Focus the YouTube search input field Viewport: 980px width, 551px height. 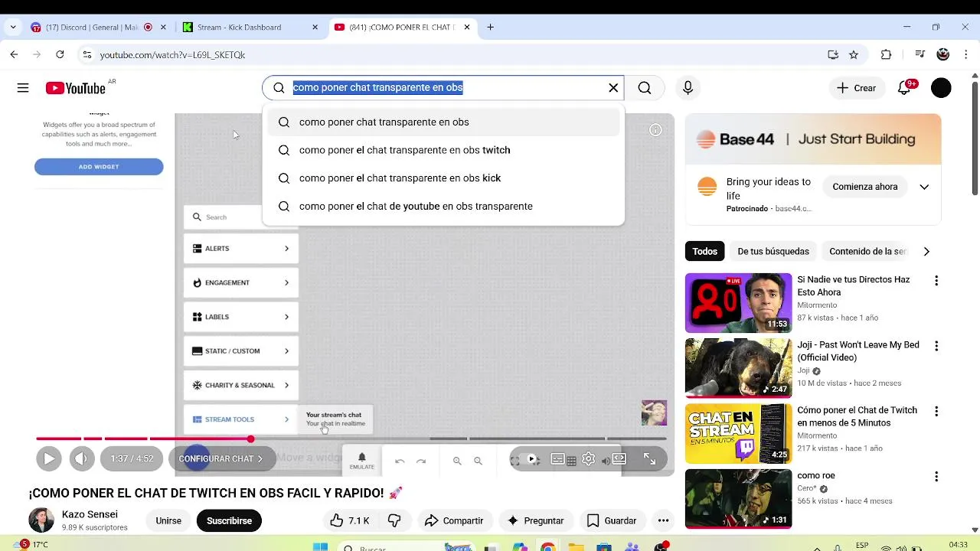[x=445, y=88]
